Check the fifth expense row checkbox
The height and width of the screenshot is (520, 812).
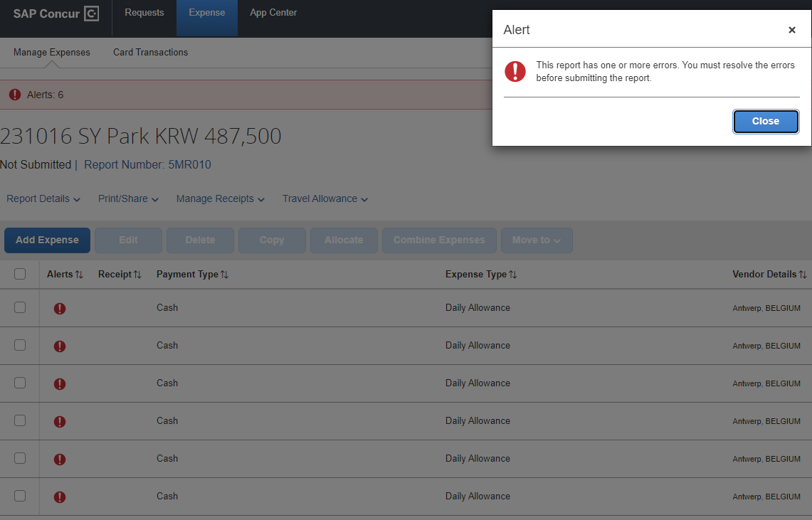pos(20,458)
